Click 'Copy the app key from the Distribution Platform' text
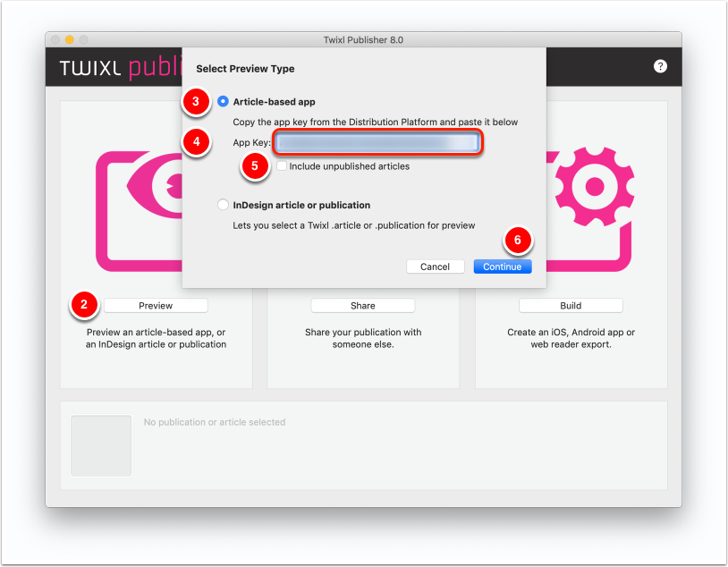Viewport: 728px width, 567px height. click(375, 122)
